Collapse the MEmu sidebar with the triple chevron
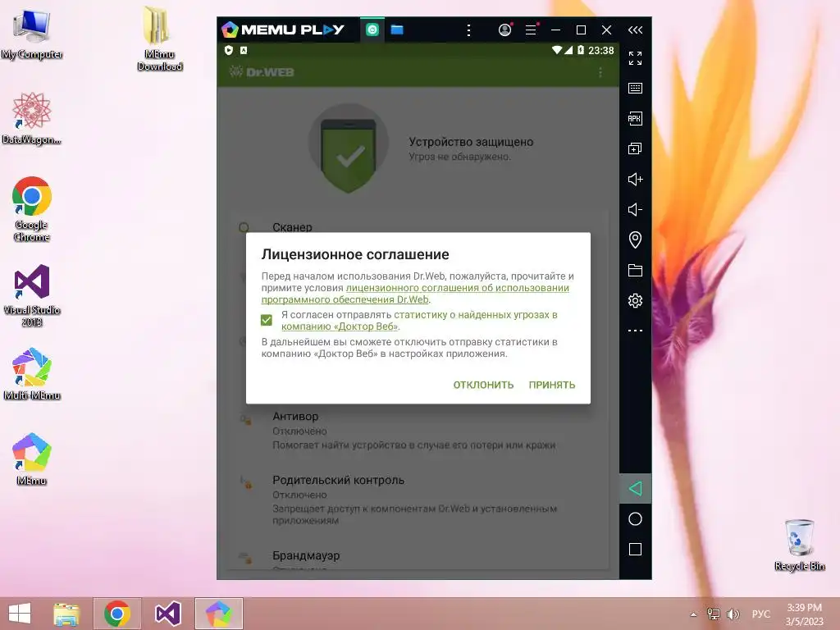Viewport: 840px width, 630px height. (636, 30)
